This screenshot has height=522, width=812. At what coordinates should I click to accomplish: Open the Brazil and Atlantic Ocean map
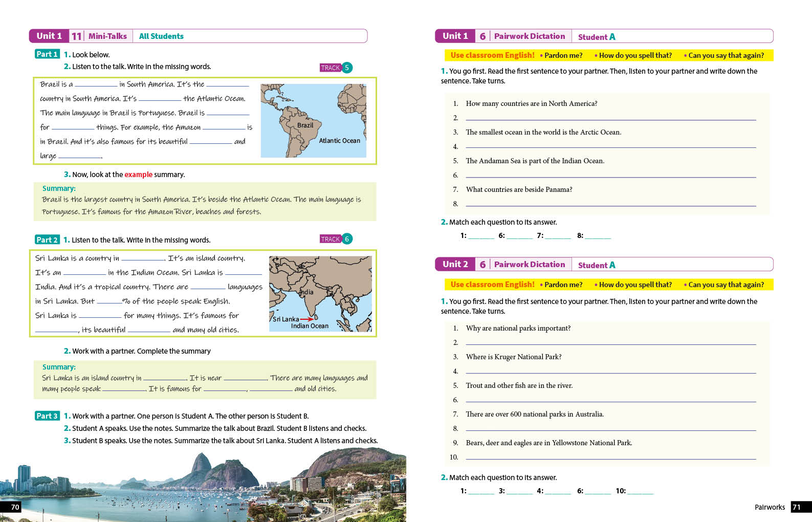point(313,121)
